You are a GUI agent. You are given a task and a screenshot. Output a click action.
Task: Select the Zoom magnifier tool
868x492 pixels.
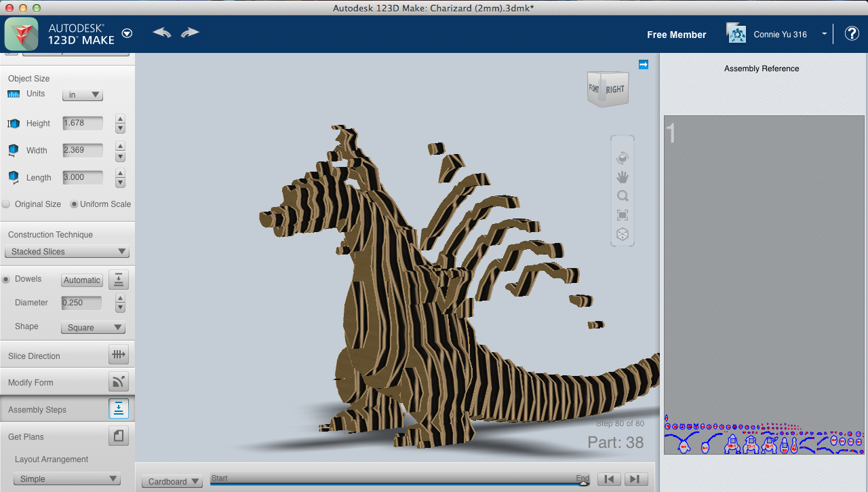coord(623,196)
